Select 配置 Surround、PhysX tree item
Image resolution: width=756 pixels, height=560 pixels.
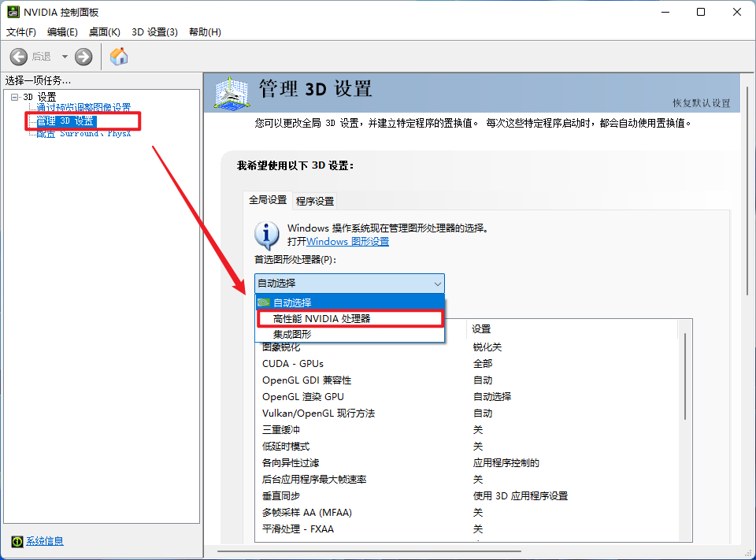83,134
